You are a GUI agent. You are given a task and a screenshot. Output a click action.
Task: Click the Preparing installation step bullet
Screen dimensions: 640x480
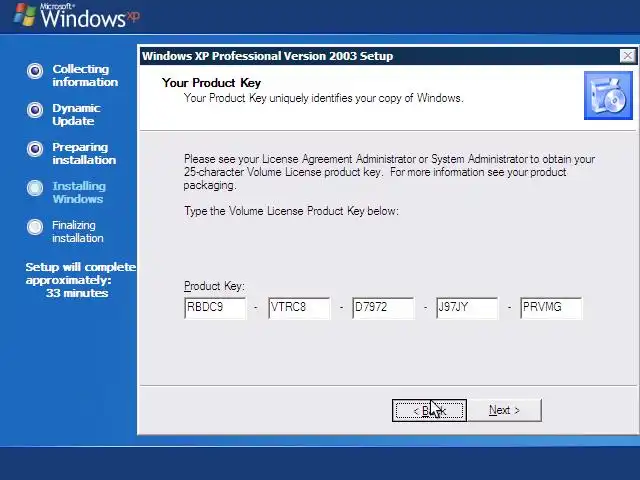tap(35, 149)
